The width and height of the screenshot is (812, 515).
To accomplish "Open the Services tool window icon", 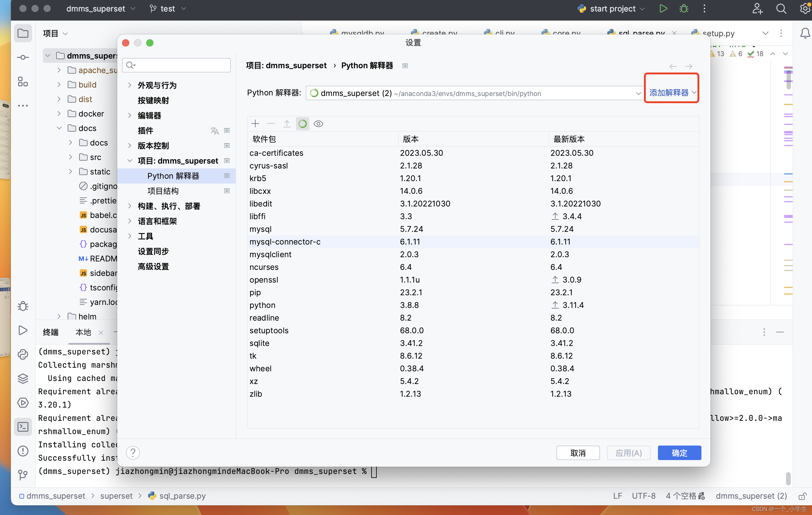I will [23, 403].
